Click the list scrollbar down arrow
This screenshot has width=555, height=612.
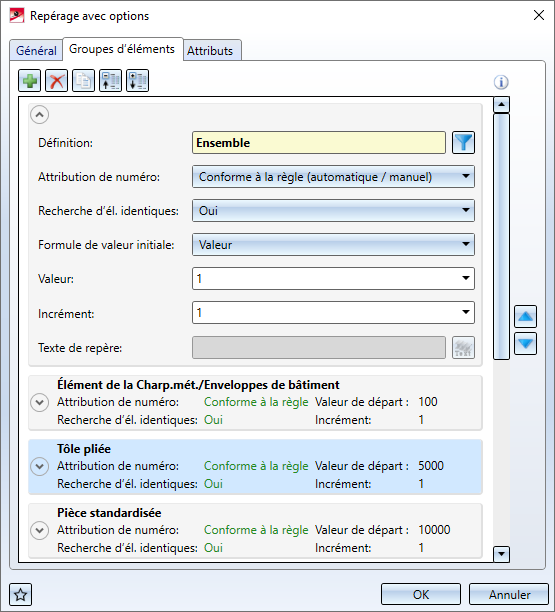501,554
